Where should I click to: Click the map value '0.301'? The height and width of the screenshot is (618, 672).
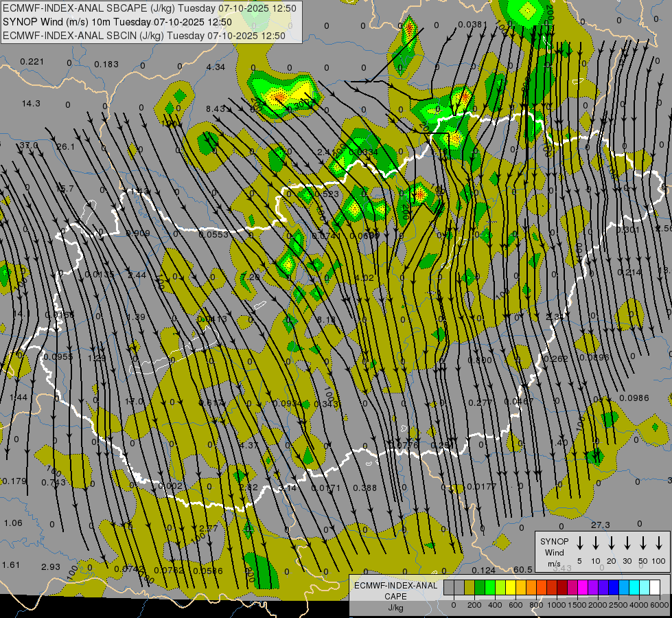pos(628,230)
